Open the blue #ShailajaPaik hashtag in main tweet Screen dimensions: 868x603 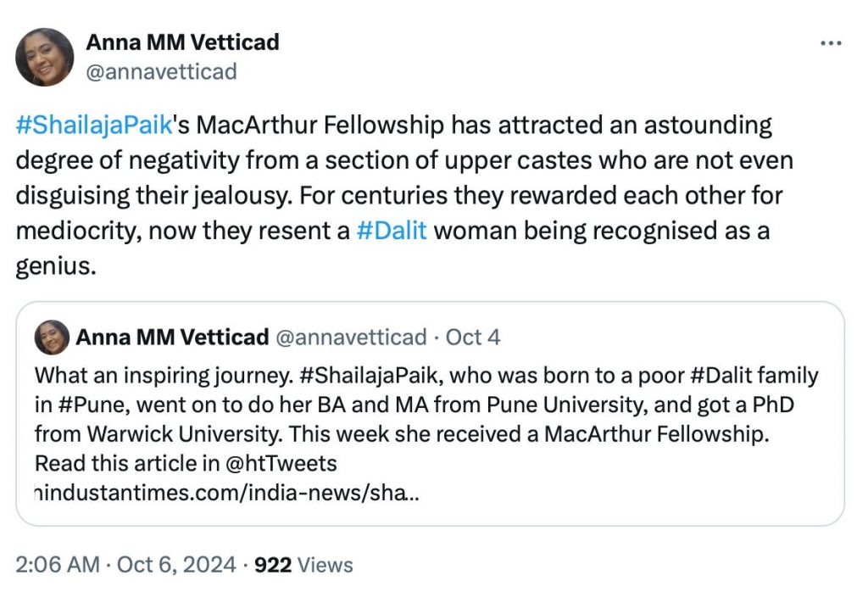94,126
